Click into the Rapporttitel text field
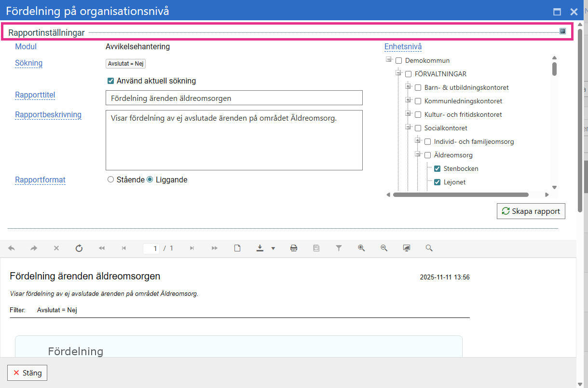Viewport: 588px width, 388px height. tap(234, 98)
